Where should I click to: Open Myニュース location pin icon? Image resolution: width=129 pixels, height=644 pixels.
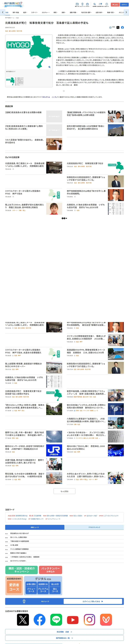coord(82,5)
